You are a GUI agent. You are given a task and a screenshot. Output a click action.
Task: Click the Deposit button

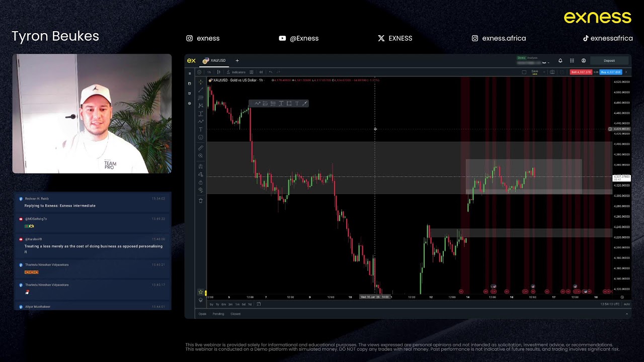[609, 60]
